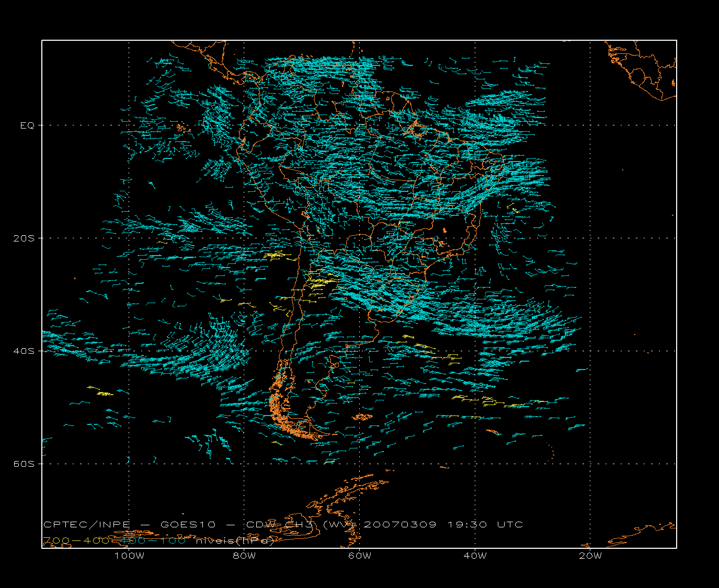Click the niveis(hPa) legend label
The height and width of the screenshot is (588, 719).
tap(235, 540)
